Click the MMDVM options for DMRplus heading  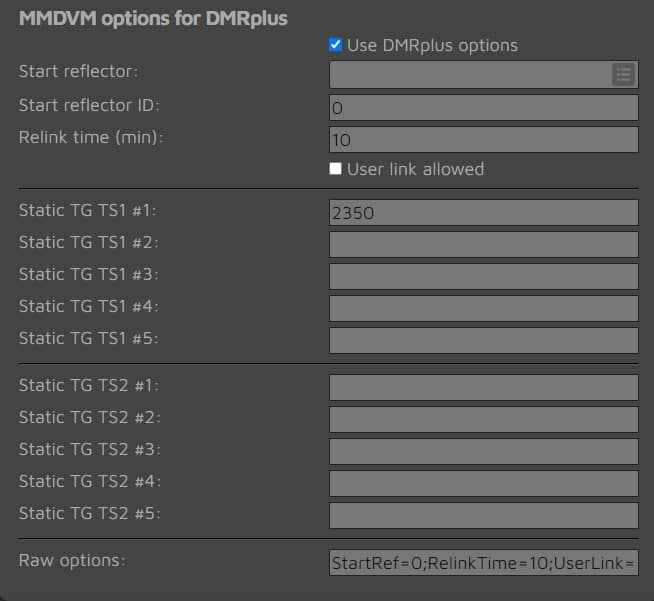[153, 19]
